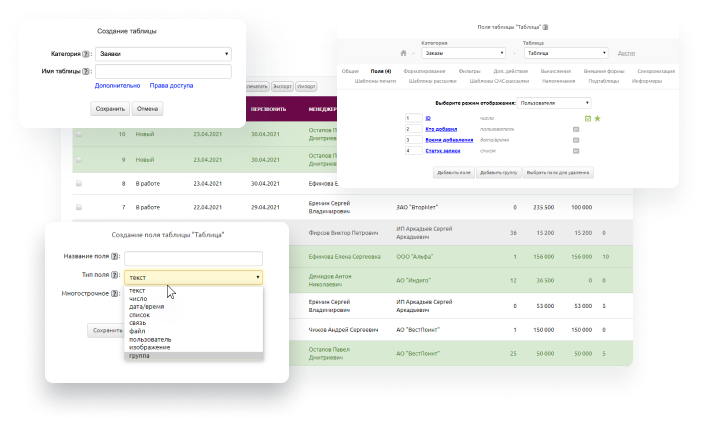Click the help icon next to Тип поля
This screenshot has height=423, width=704.
(116, 276)
